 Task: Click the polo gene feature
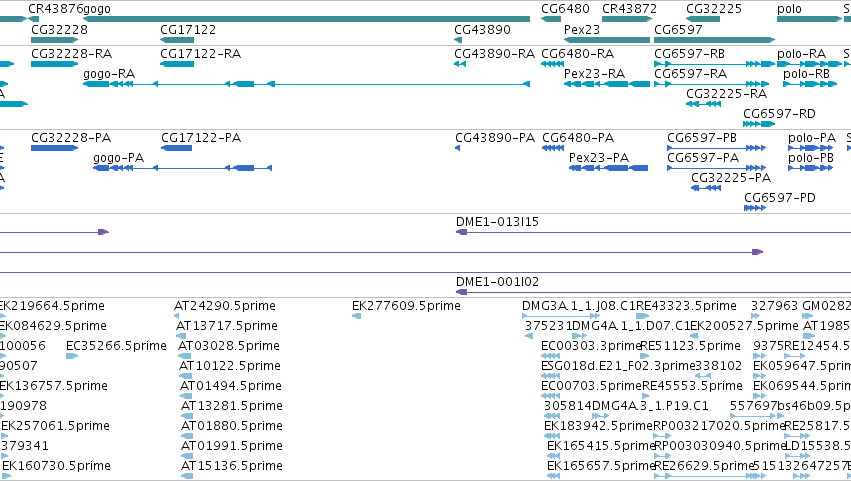809,19
